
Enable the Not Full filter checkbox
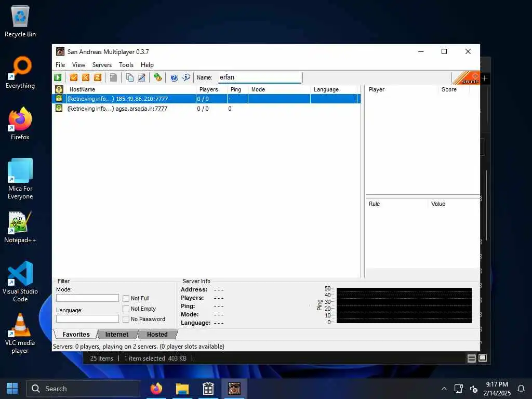coord(126,298)
